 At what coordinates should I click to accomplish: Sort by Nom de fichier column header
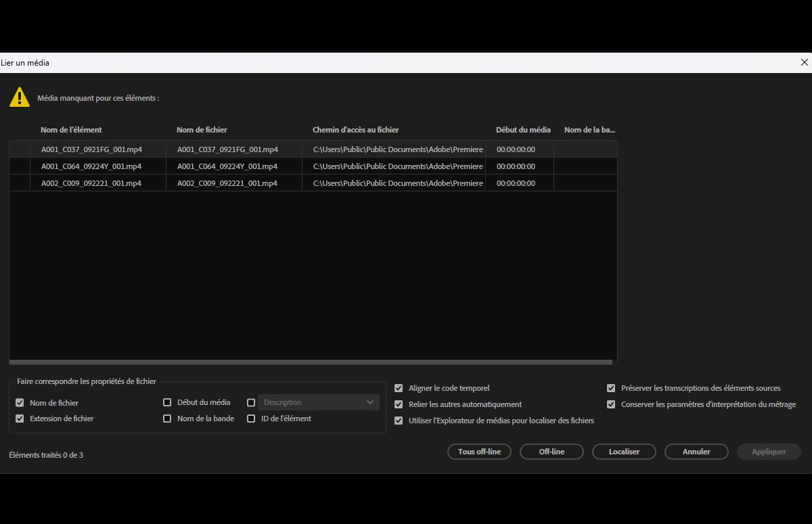(202, 130)
